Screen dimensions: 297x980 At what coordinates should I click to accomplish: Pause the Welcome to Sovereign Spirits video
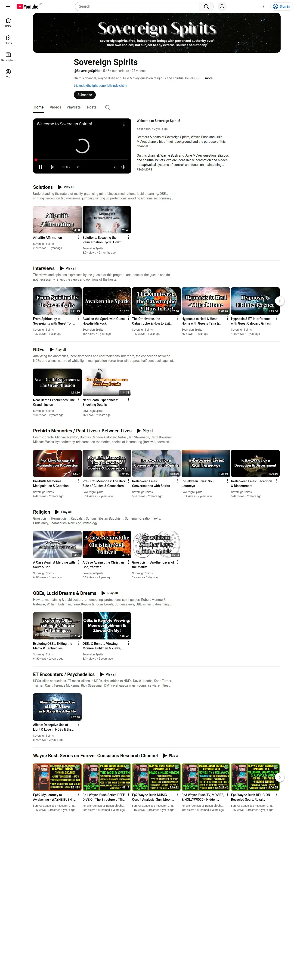click(x=40, y=167)
